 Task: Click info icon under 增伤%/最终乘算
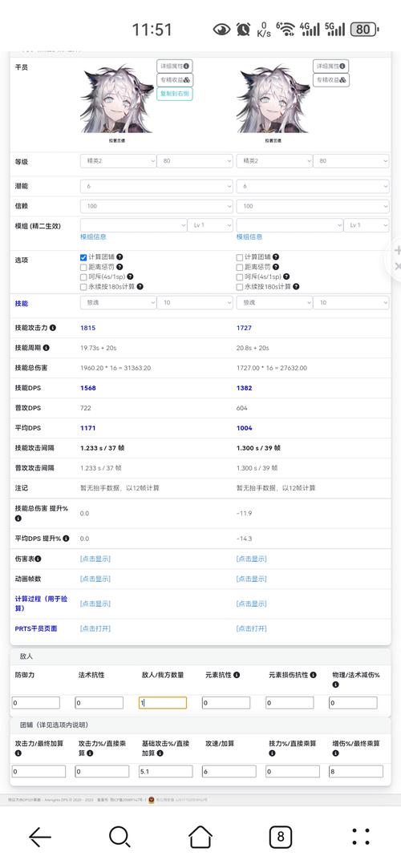(x=336, y=753)
